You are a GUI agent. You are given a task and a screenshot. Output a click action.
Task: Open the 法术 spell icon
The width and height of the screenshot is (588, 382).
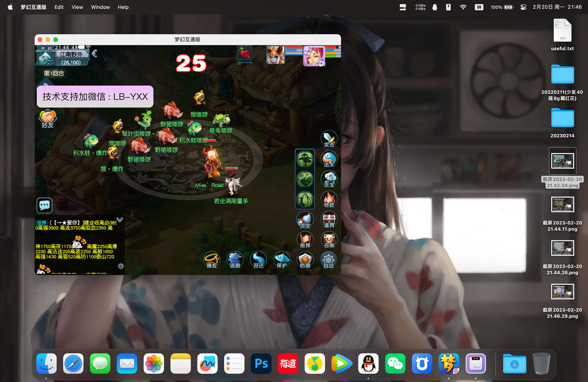click(x=329, y=159)
